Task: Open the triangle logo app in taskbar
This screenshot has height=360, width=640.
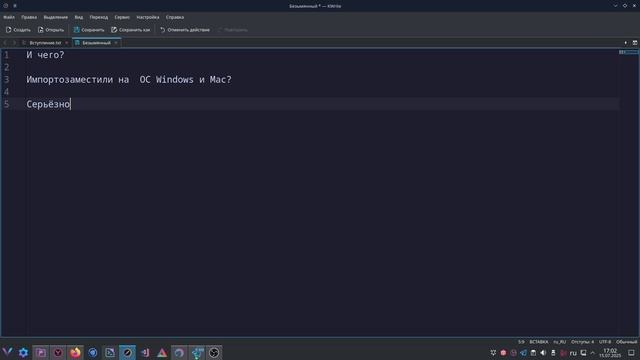Action: (x=162, y=353)
